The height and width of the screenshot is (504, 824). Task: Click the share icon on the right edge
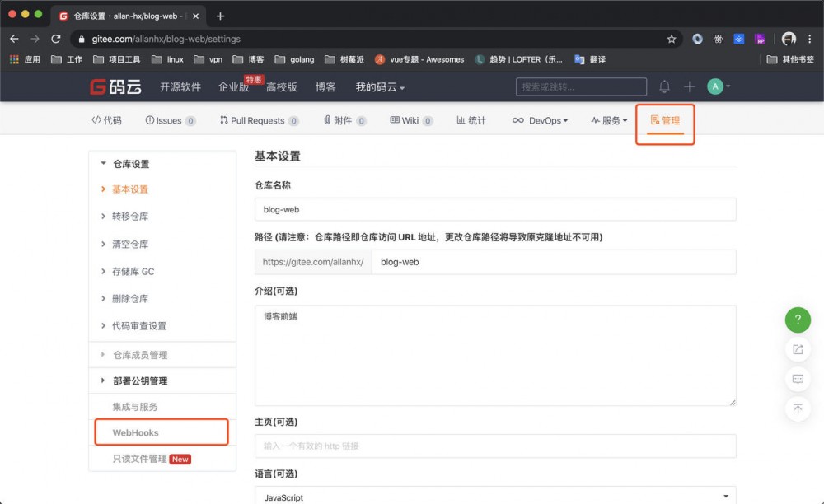798,349
